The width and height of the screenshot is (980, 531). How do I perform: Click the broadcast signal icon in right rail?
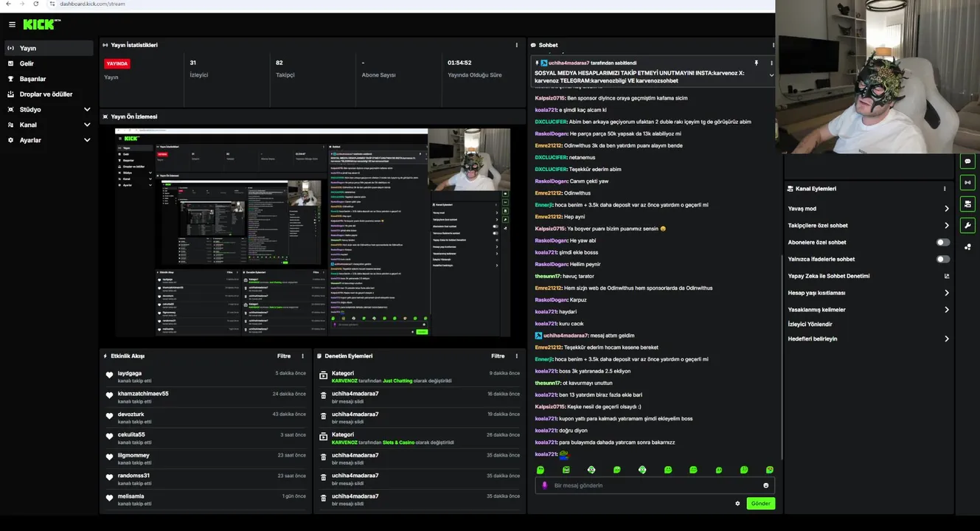point(967,182)
